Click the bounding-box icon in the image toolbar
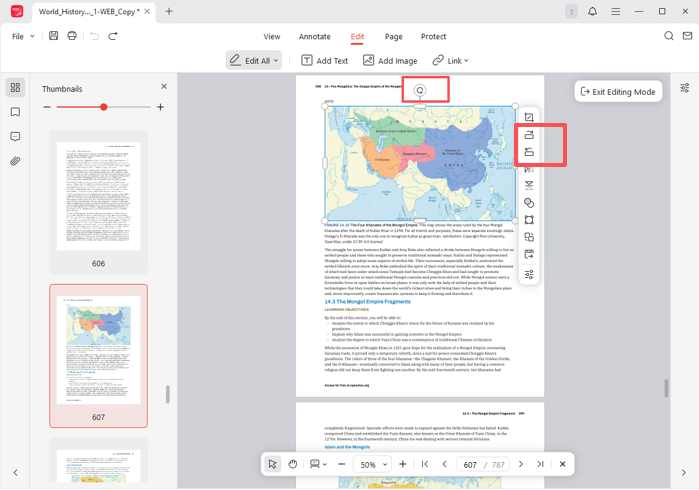 tap(529, 220)
